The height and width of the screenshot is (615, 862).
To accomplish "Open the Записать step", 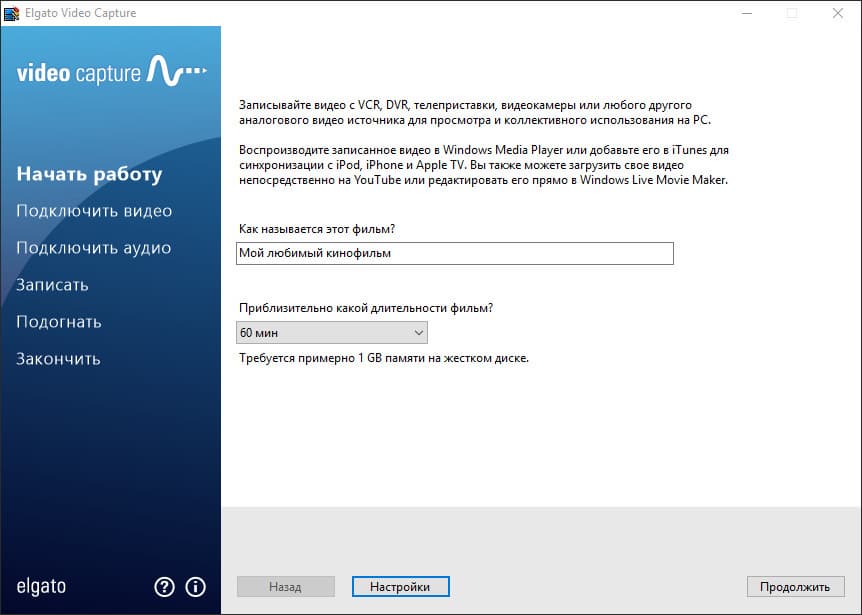I will (x=52, y=285).
